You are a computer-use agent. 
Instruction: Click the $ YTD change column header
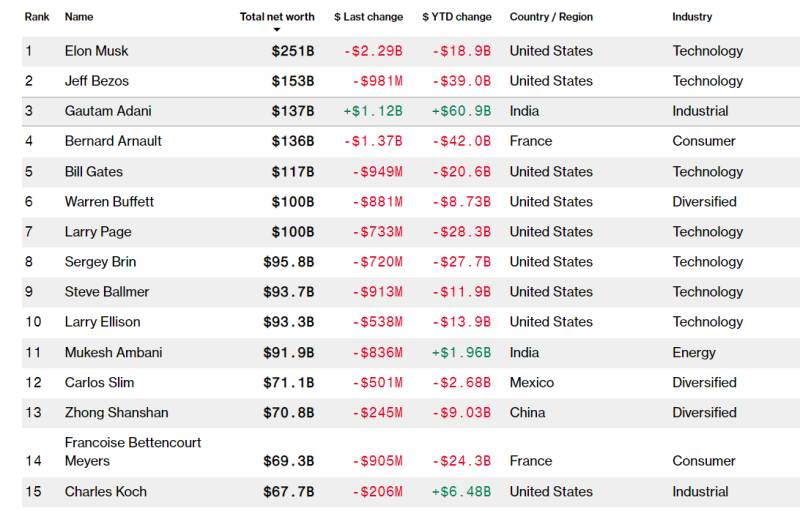457,17
